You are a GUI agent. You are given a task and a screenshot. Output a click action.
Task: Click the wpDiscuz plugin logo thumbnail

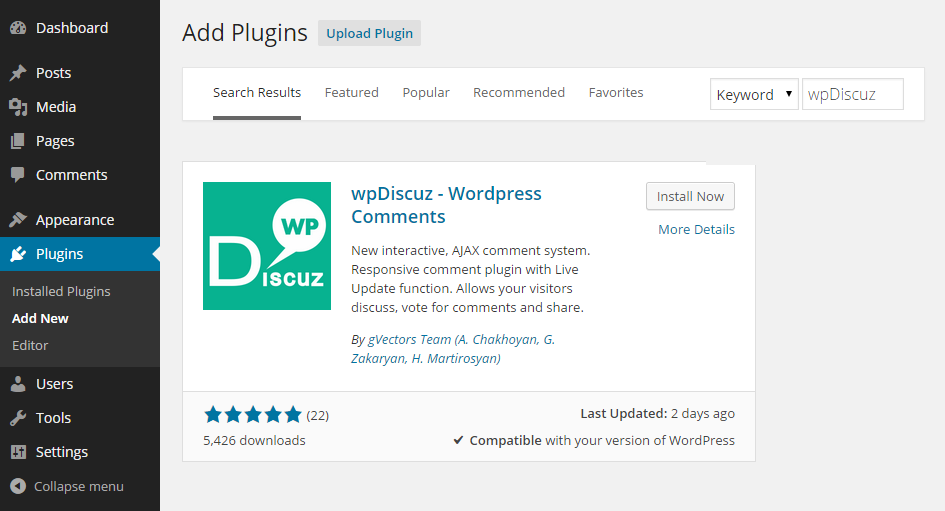pos(267,246)
